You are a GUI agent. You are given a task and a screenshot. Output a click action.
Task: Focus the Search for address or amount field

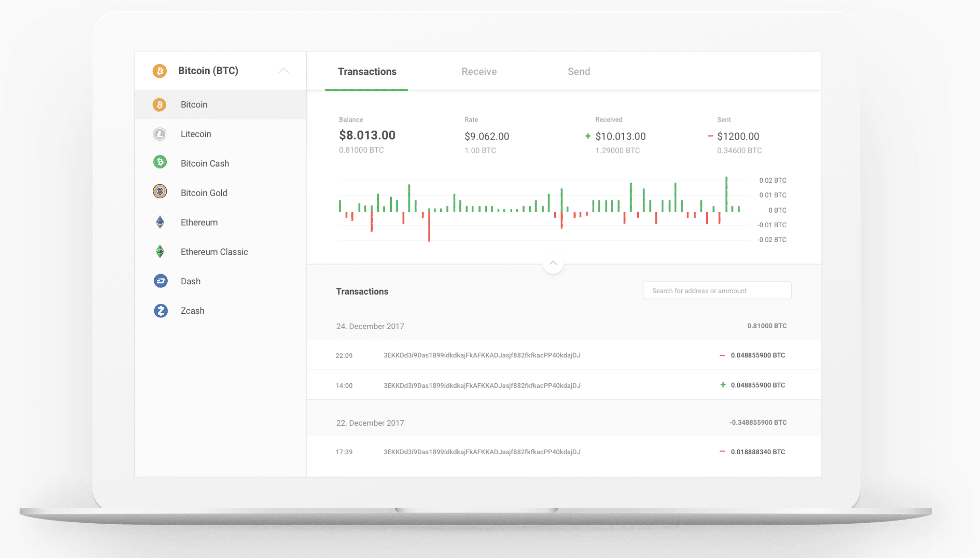[x=717, y=291]
